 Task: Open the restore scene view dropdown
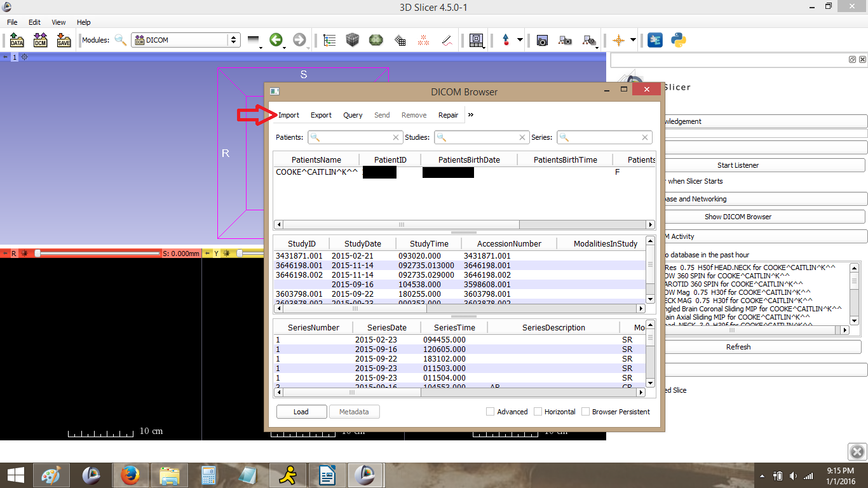coord(589,41)
